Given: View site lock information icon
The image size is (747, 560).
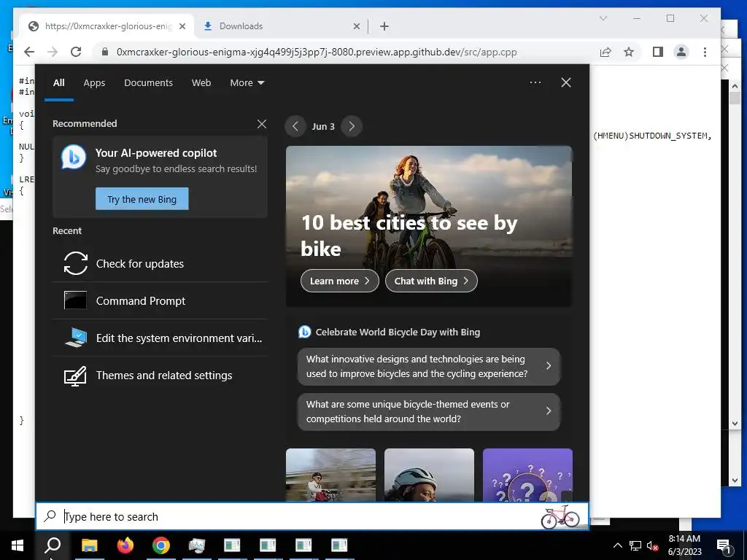Looking at the screenshot, I should point(105,52).
